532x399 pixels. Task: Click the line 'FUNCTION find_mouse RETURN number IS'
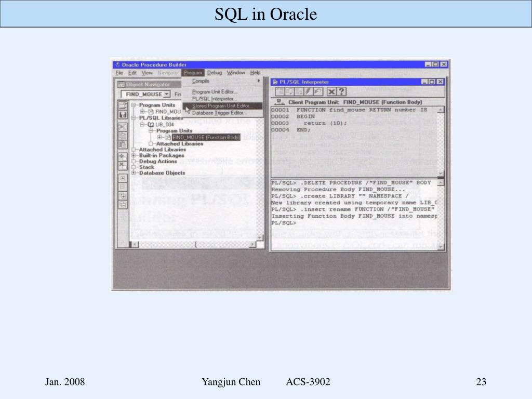pos(362,110)
